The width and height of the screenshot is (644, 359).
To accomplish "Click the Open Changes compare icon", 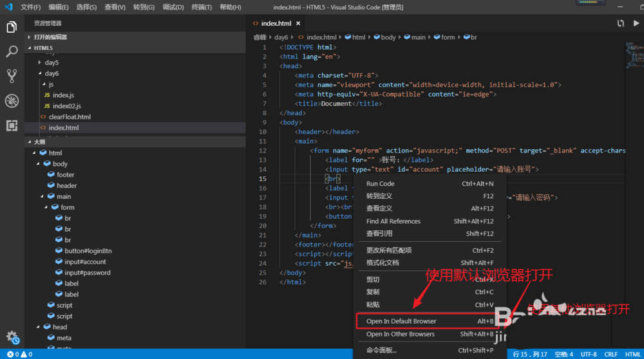I will tap(620, 23).
